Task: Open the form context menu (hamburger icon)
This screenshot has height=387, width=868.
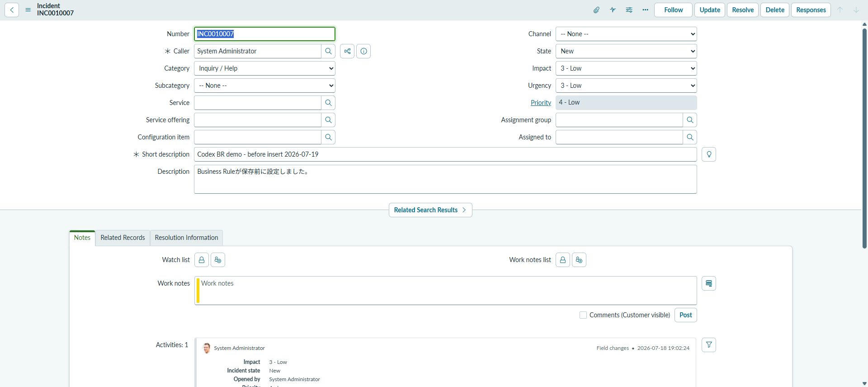Action: [x=28, y=10]
